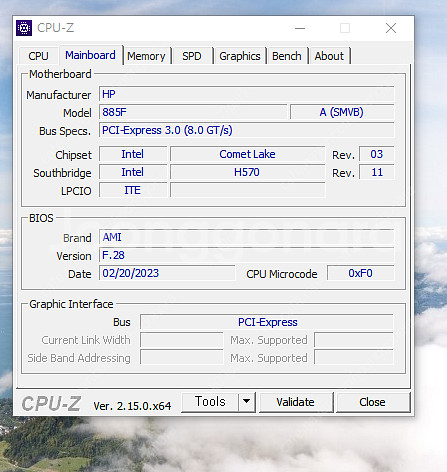Click the Graphic Interface Bus field PCI-Express
The height and width of the screenshot is (472, 447).
click(x=267, y=322)
